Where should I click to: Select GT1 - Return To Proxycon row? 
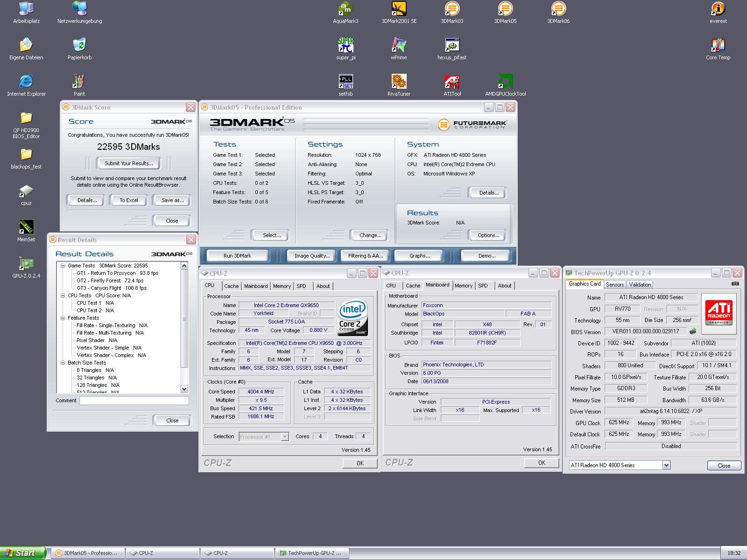[x=117, y=273]
